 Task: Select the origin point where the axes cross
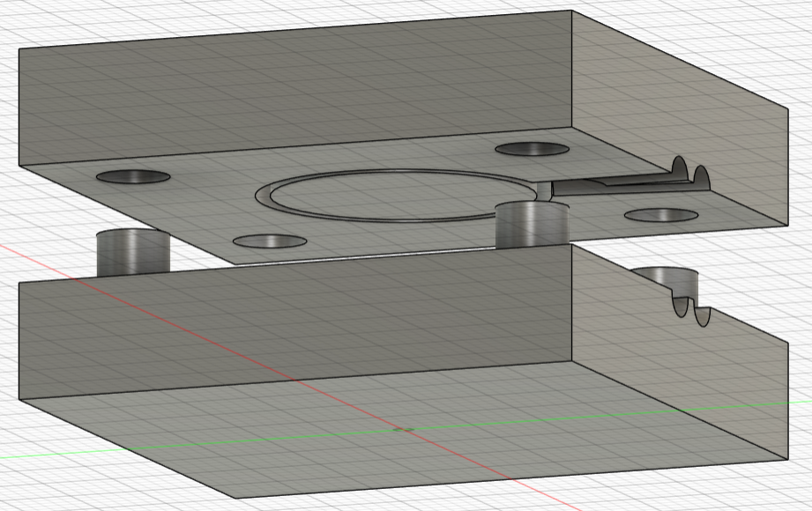[x=404, y=429]
